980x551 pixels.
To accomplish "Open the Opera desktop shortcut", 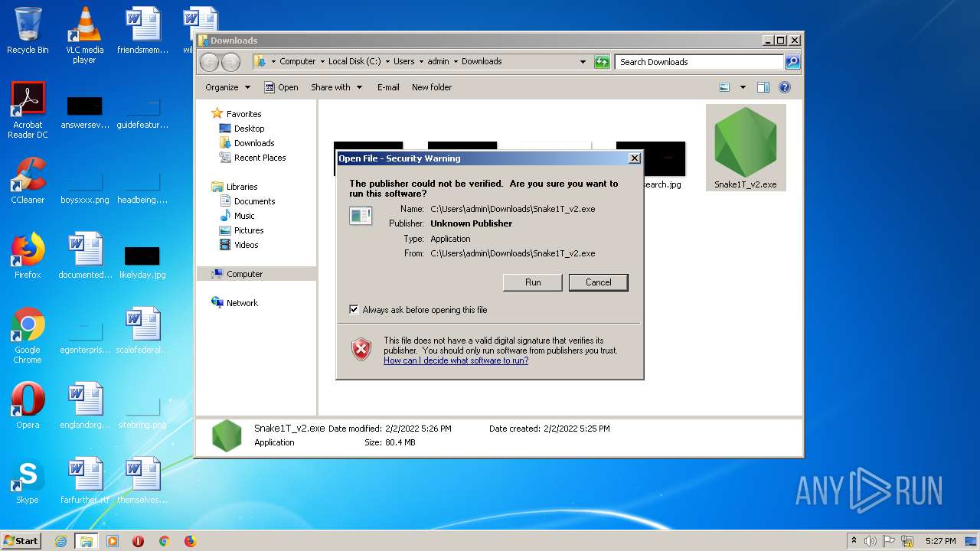I will point(28,406).
